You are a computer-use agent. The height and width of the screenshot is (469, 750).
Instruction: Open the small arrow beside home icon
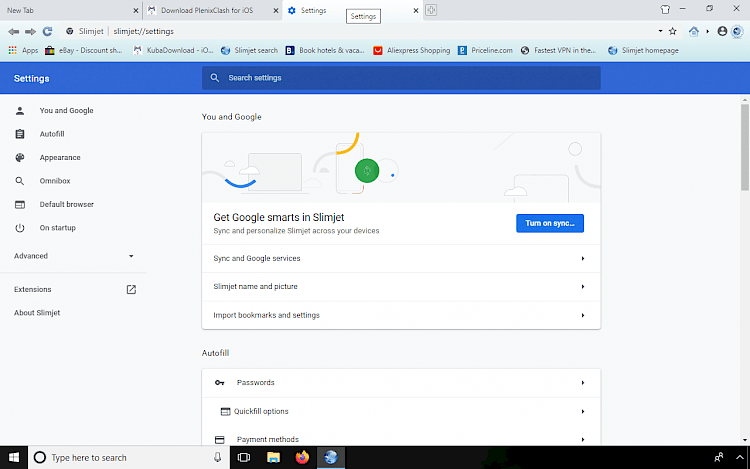coord(707,32)
